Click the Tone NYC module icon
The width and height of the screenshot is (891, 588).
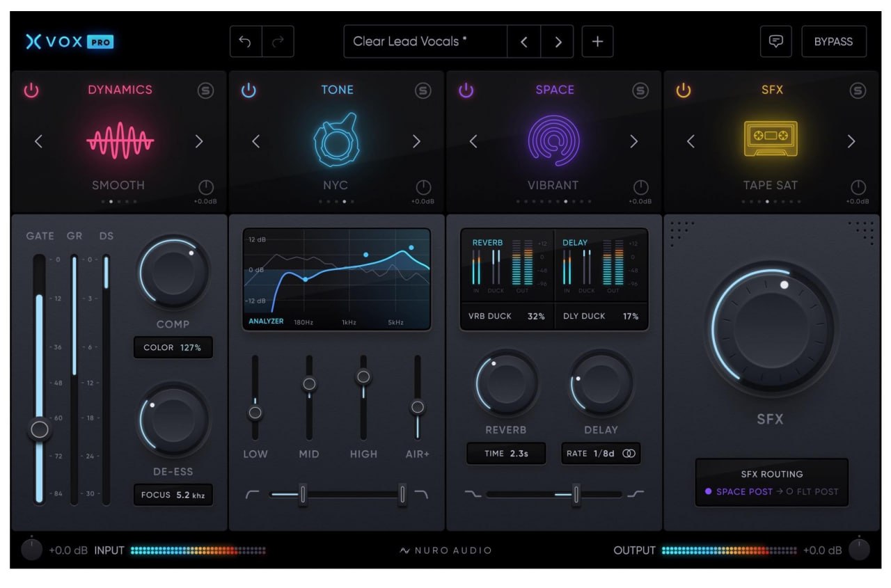[x=336, y=141]
